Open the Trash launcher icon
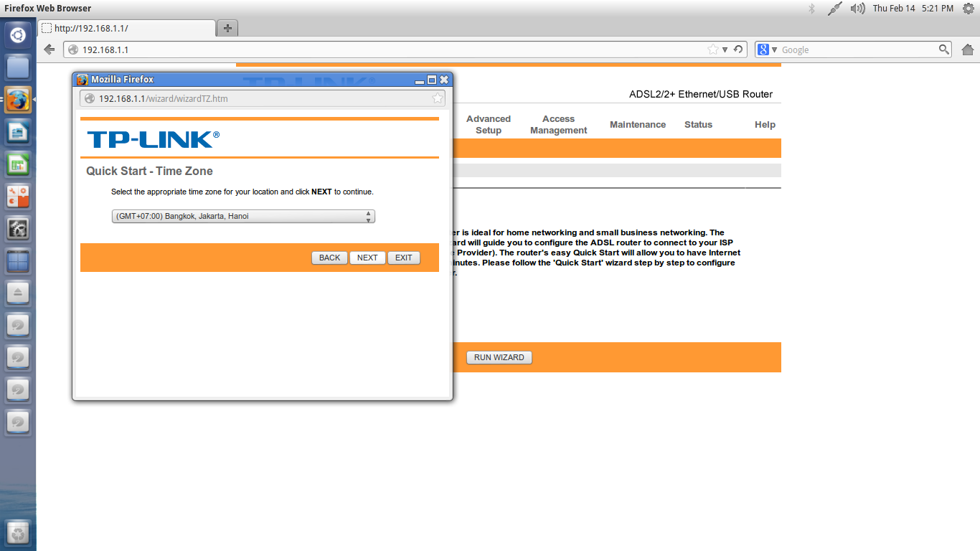 point(18,533)
